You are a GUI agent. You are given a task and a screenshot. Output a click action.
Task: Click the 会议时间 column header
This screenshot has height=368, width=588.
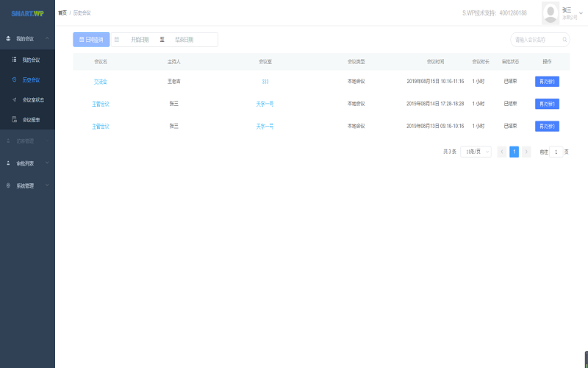(435, 62)
